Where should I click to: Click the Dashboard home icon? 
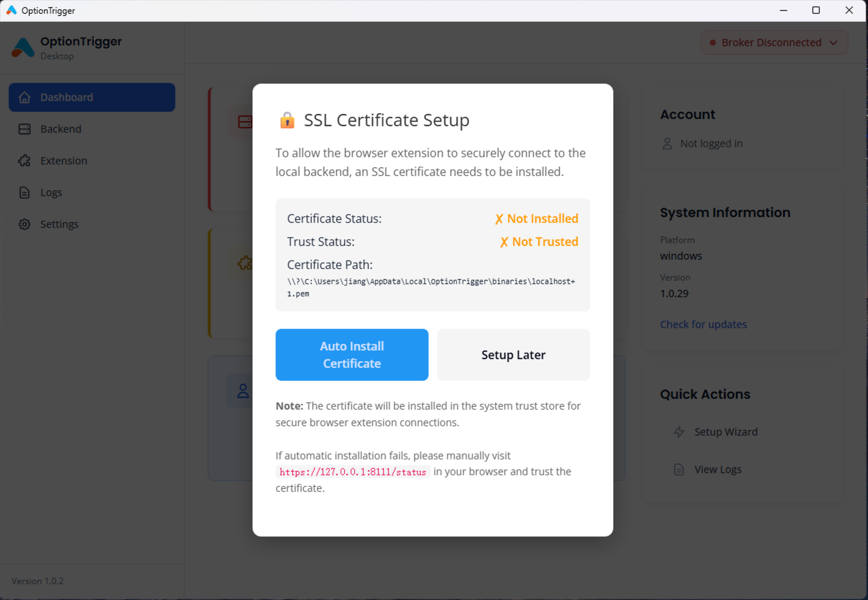(x=25, y=97)
